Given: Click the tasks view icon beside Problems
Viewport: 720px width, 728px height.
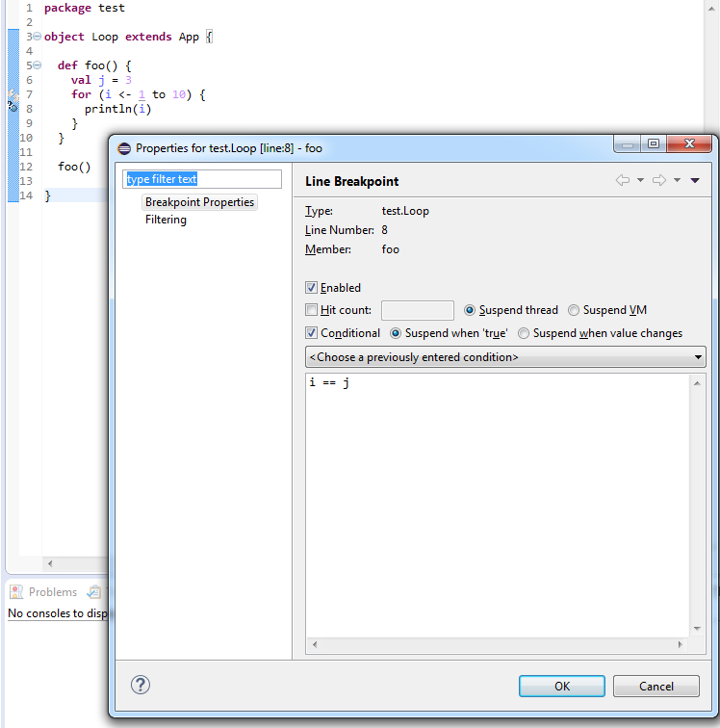Looking at the screenshot, I should (93, 592).
